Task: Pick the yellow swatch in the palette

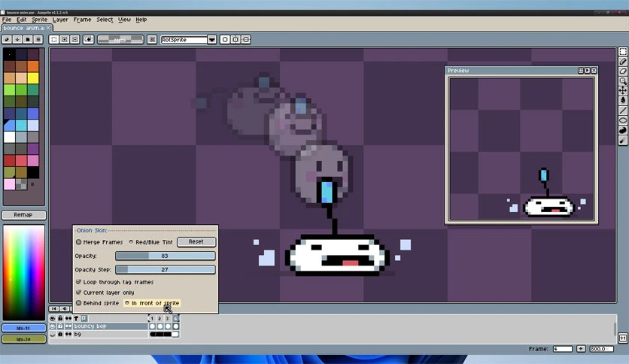Action: [x=33, y=77]
